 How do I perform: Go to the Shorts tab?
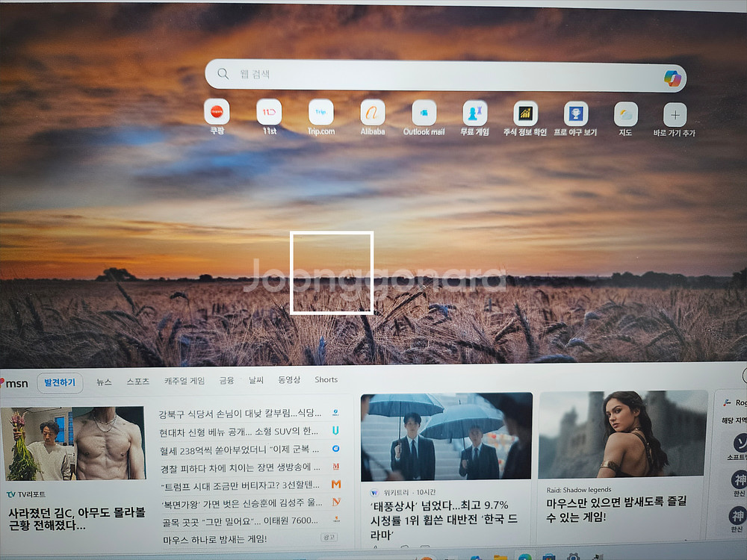tap(326, 379)
